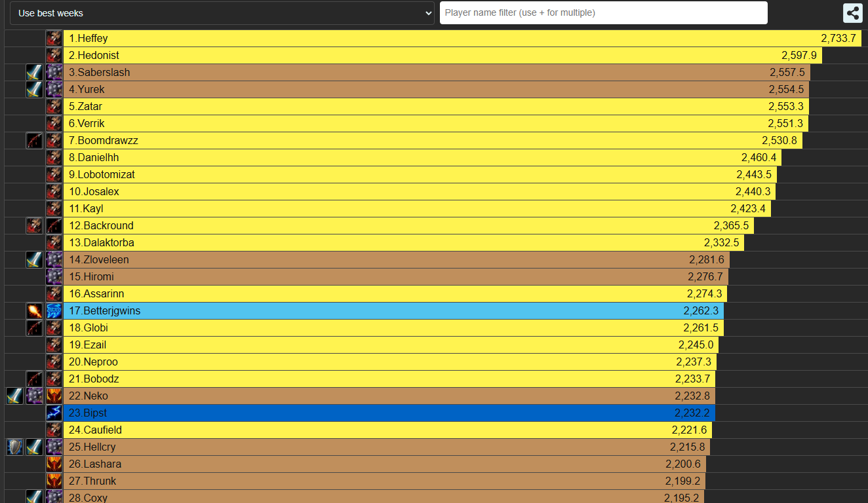Click the score value 2,232.8
868x503 pixels.
(692, 396)
